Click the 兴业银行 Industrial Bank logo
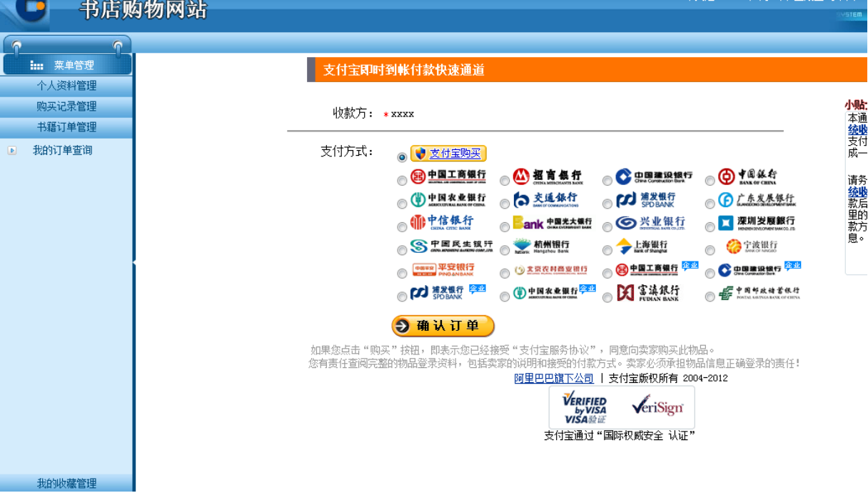Viewport: 868px width, 493px height. coord(650,223)
